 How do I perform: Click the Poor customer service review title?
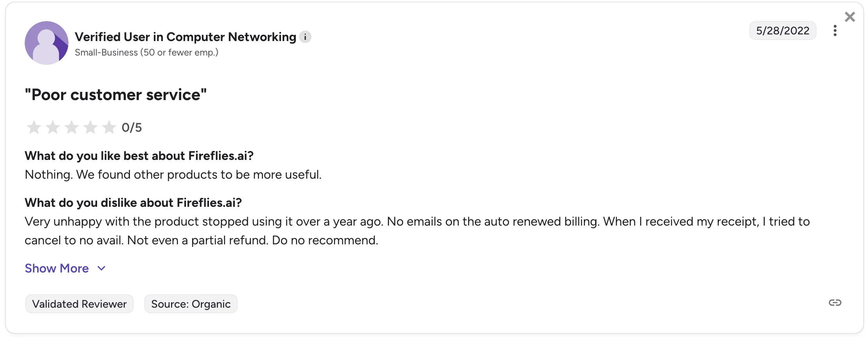[115, 94]
